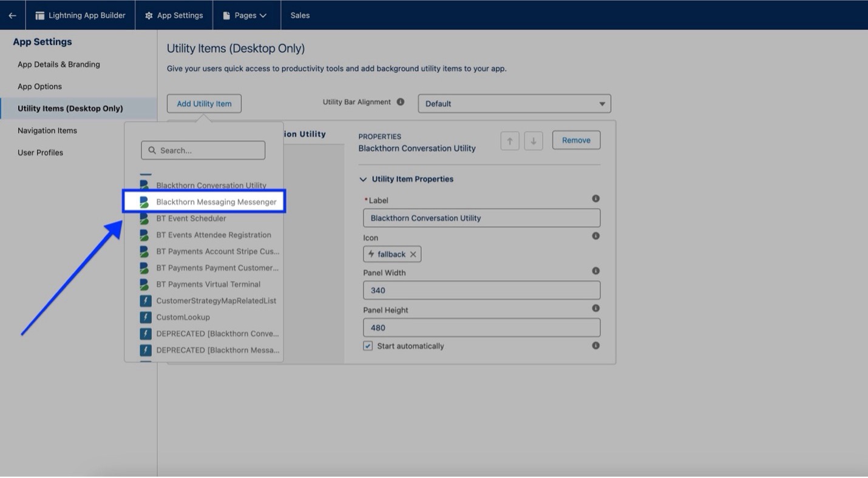Edit the Label field
The height and width of the screenshot is (478, 868).
pyautogui.click(x=481, y=218)
